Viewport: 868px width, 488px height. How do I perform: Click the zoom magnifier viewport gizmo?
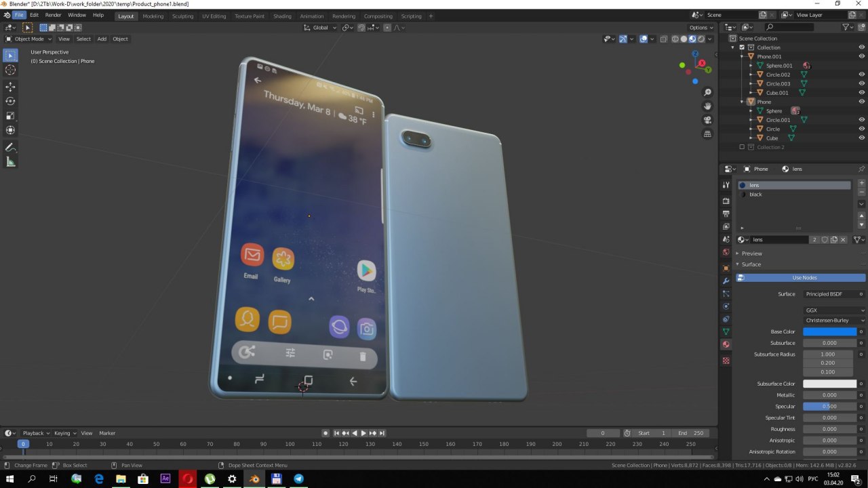pyautogui.click(x=707, y=92)
